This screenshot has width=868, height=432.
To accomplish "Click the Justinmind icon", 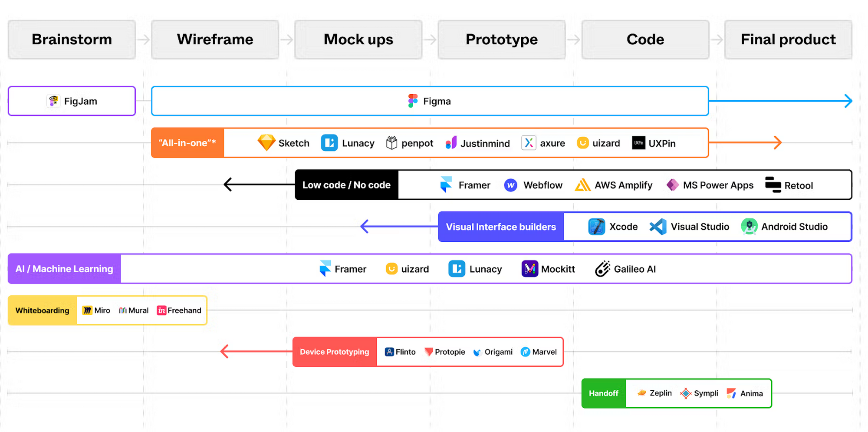I will click(x=451, y=143).
